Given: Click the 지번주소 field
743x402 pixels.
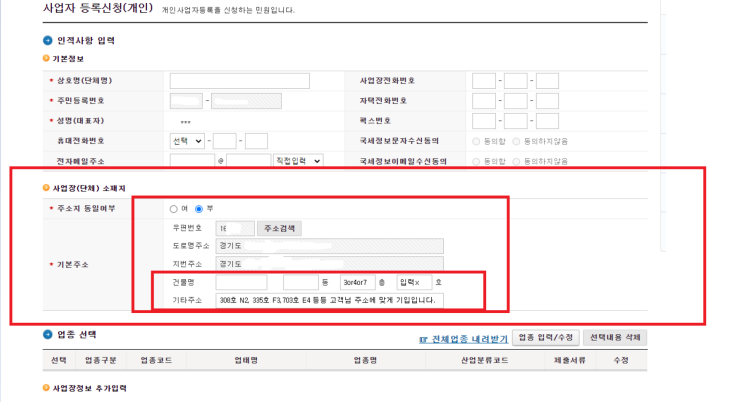Looking at the screenshot, I should [329, 264].
